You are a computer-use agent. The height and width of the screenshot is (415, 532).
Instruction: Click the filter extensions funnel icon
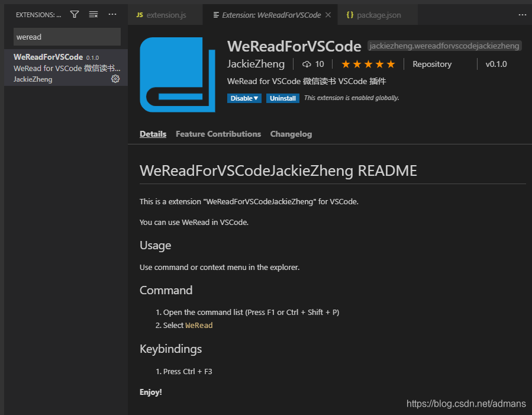point(75,14)
